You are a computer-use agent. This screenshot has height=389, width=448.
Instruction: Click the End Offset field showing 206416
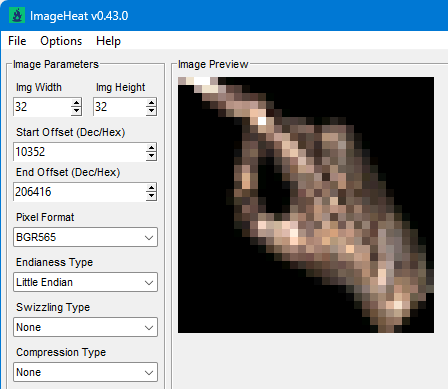tap(79, 192)
